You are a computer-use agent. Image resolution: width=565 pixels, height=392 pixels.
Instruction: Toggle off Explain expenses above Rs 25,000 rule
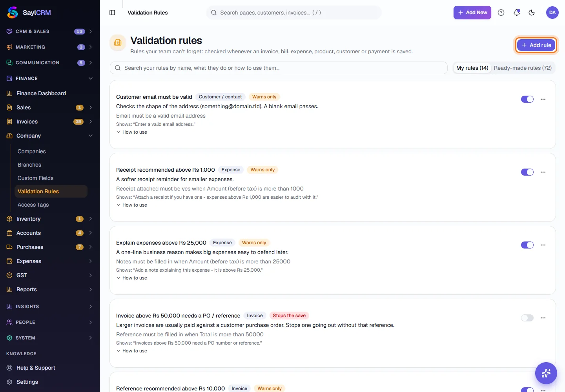[x=527, y=245]
